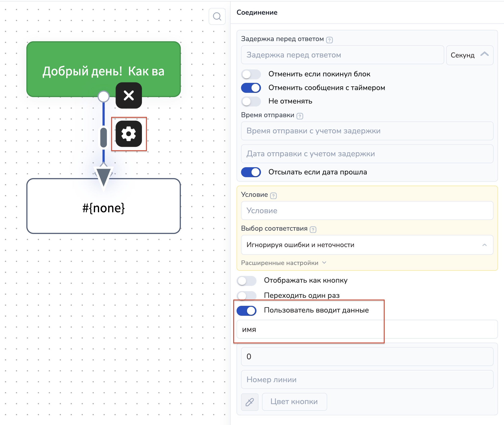Enable Отображать как кнопку switch

coord(247,281)
